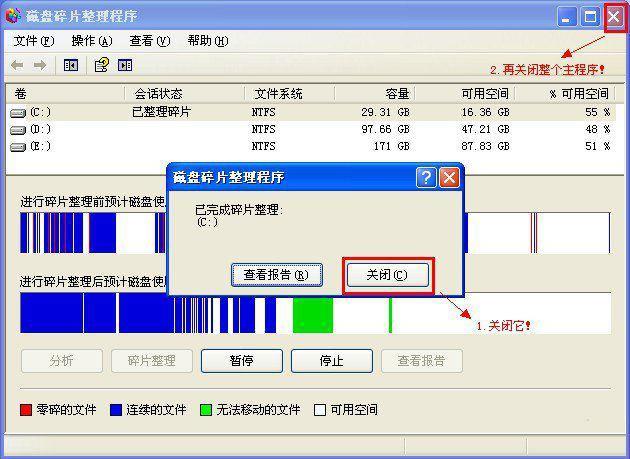Open the 操作(A) menu
The width and height of the screenshot is (630, 459).
click(92, 41)
